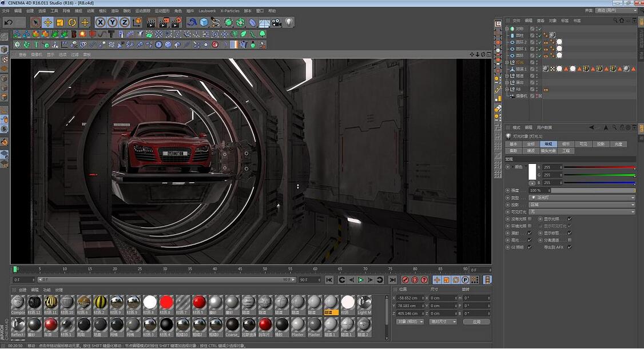Toggle the GI 照明 checkbox
This screenshot has height=349, width=644.
[530, 247]
